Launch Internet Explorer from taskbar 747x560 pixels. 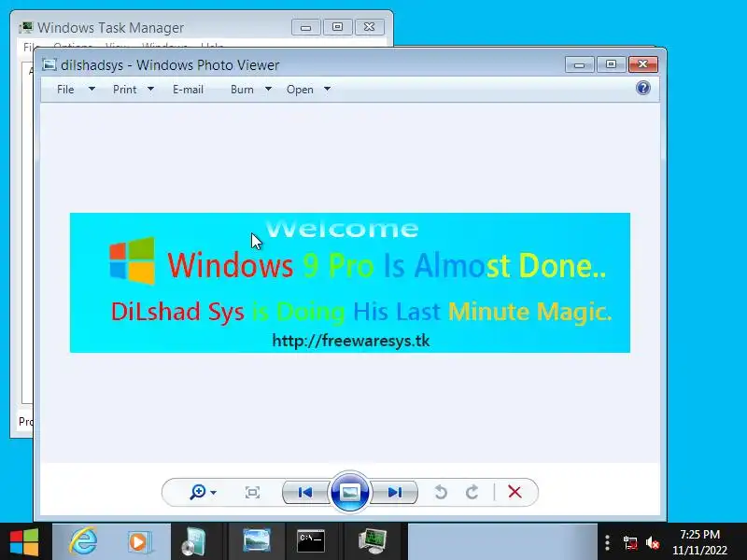coord(83,542)
